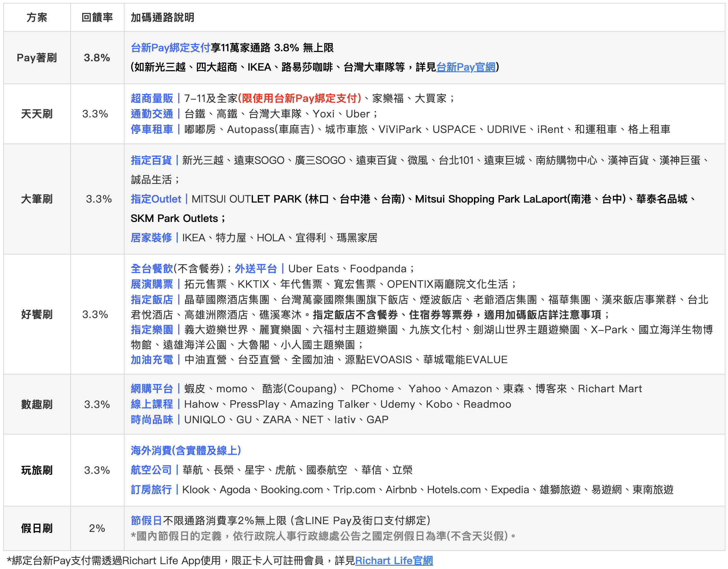
Task: Click the 展演購票 category label
Action: coord(152,284)
